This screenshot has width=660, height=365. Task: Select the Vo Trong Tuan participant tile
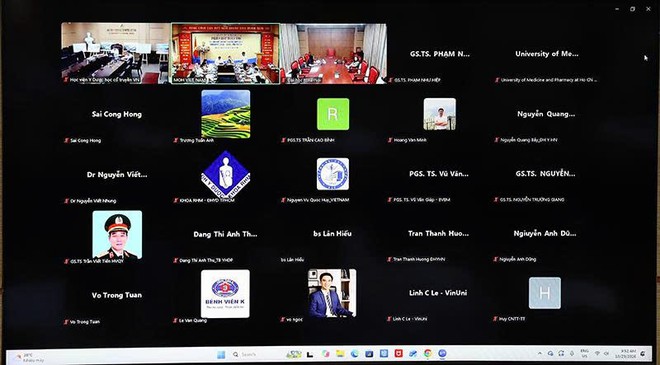[x=116, y=295]
